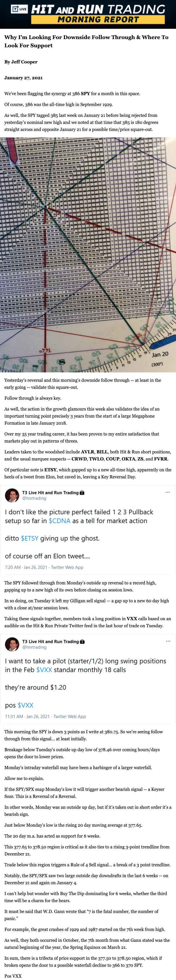
Task: Click the Hit and Run Trading Morning Report banner
Action: click(98, 14)
